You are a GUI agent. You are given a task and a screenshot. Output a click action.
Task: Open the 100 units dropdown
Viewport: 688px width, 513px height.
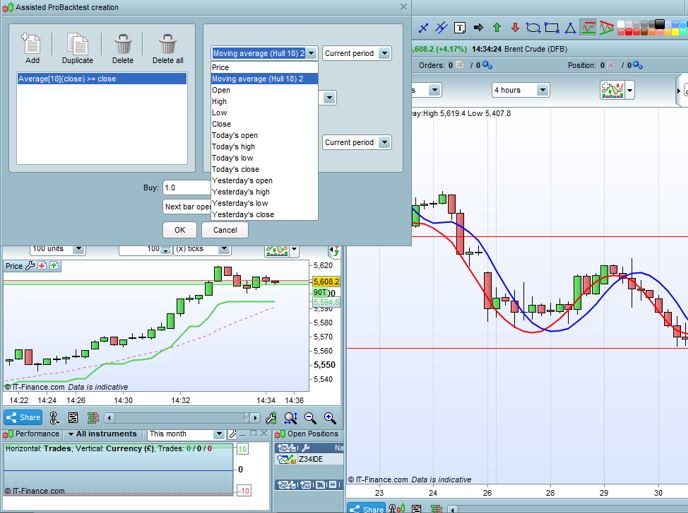[x=57, y=249]
